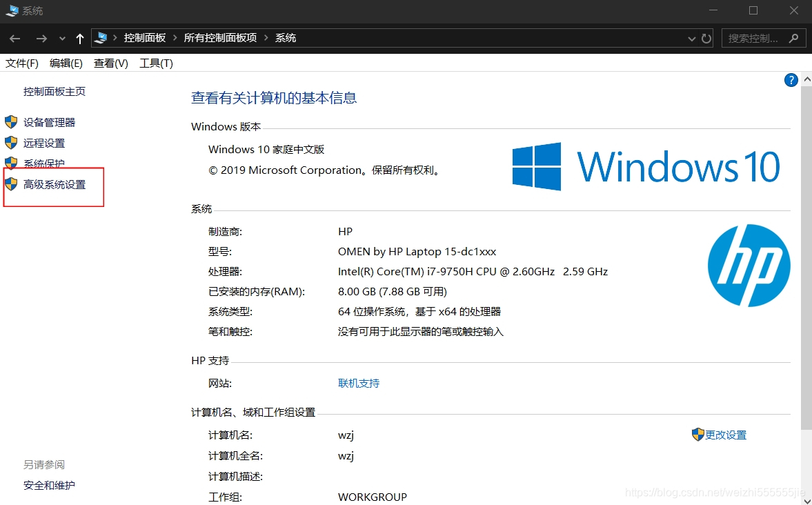Open 系统保护 link
This screenshot has width=812, height=505.
44,164
